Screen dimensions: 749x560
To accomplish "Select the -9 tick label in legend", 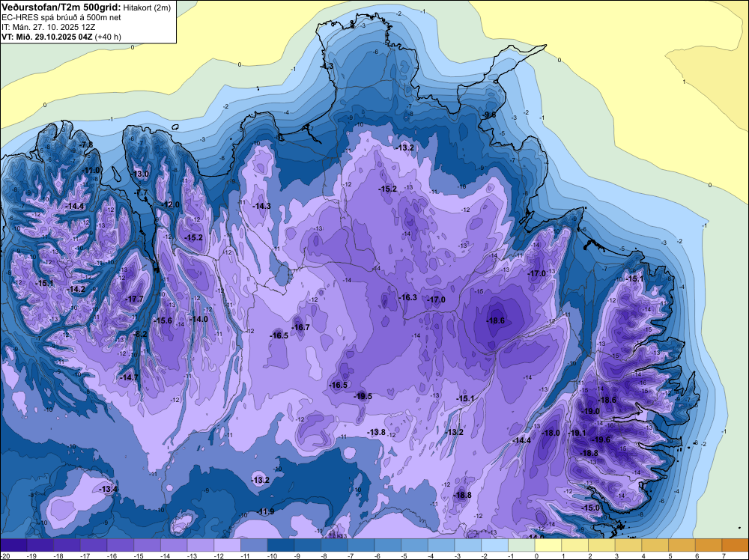I will tap(299, 556).
